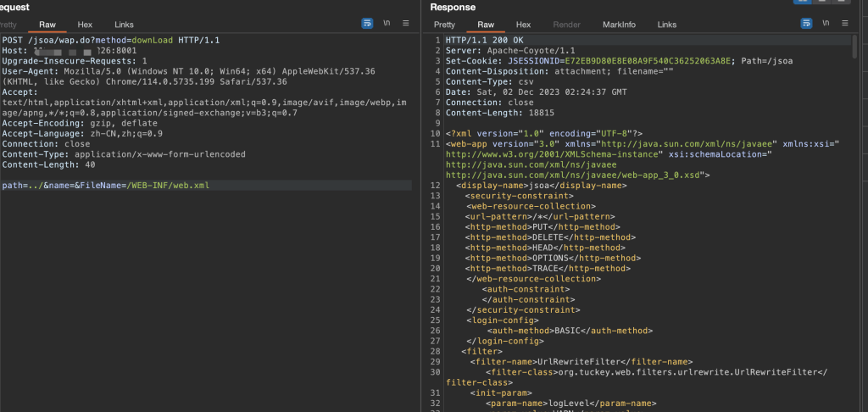
Task: Click the closing </login-config> tag line
Action: [505, 341]
